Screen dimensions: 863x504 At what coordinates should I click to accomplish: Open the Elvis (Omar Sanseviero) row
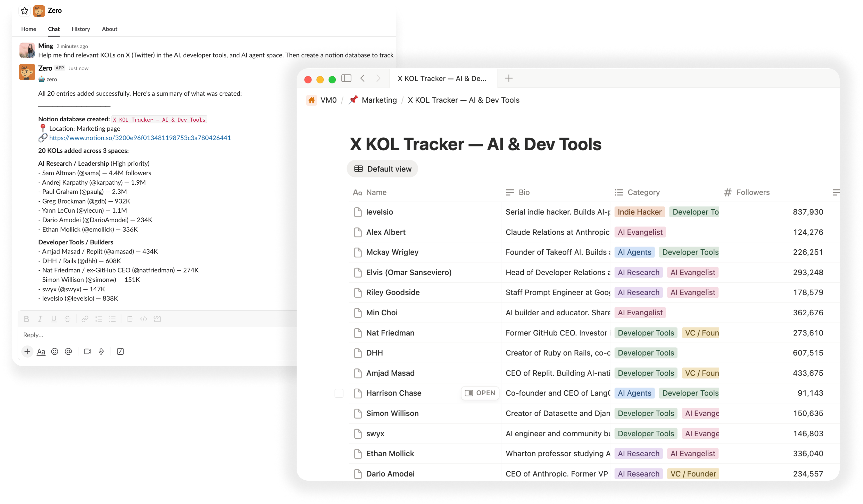coord(409,272)
